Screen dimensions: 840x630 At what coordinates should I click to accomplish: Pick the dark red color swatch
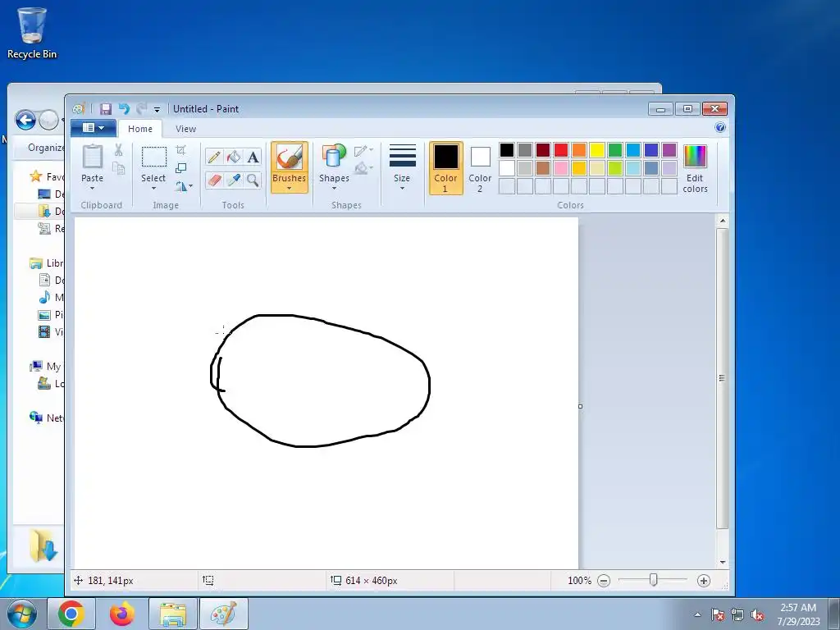543,150
